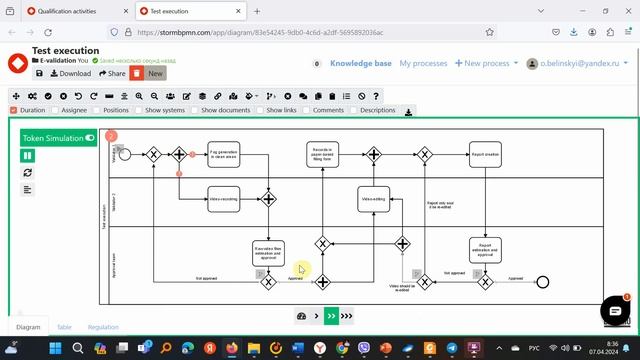The width and height of the screenshot is (640, 360).
Task: Save the diagram with floppy disk icon
Action: point(39,73)
